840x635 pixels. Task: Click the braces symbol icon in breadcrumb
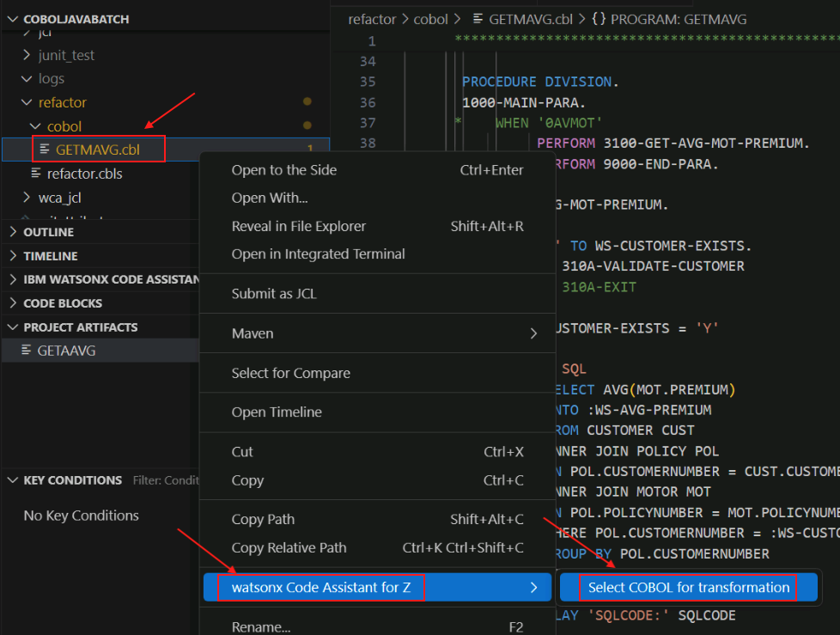[x=599, y=19]
